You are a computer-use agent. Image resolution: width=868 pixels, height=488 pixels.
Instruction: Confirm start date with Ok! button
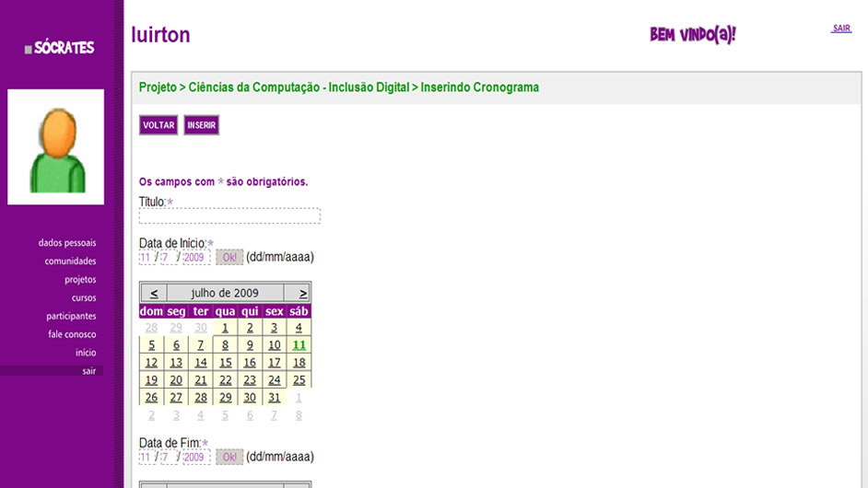pos(229,258)
